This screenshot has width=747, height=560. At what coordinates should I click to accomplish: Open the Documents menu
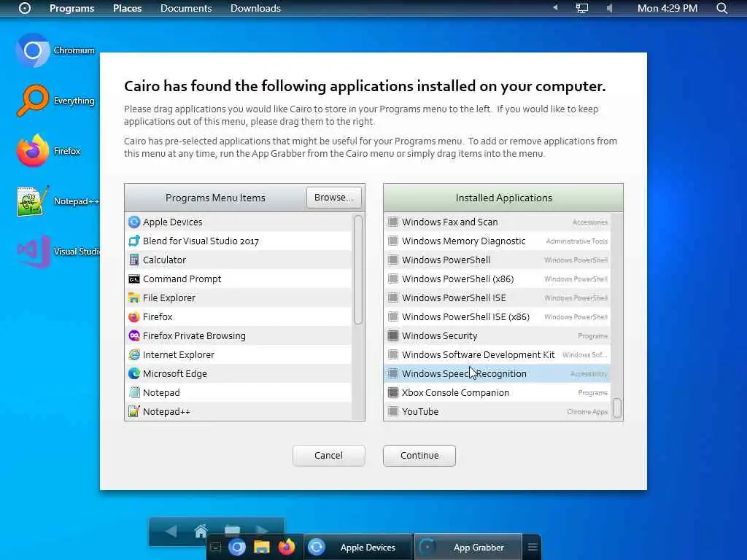[186, 8]
